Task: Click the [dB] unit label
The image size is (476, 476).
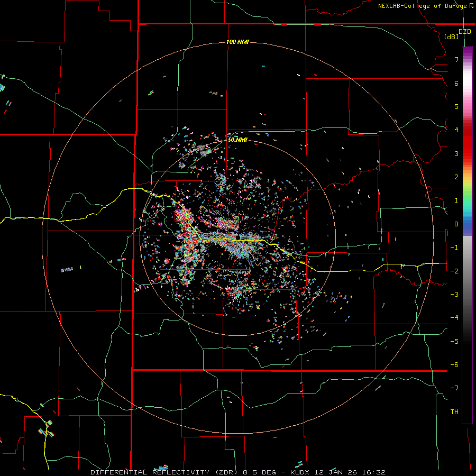Action: tap(452, 36)
